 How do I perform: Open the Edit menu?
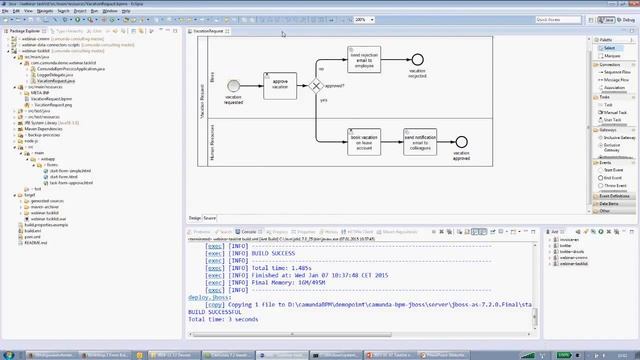click(16, 11)
